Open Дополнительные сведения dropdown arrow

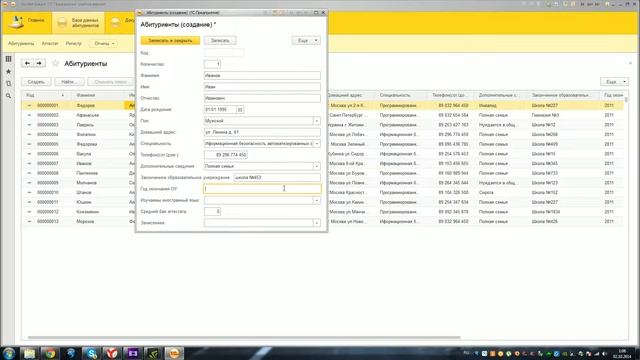point(316,166)
